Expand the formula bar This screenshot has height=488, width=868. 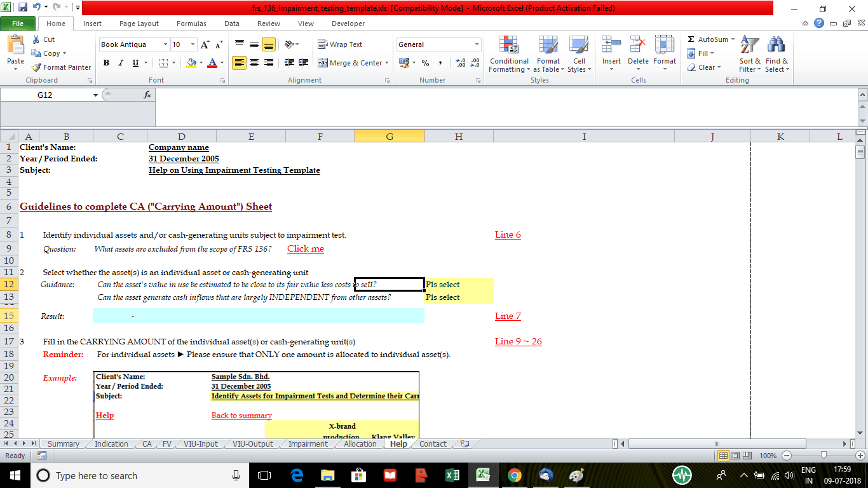click(862, 94)
